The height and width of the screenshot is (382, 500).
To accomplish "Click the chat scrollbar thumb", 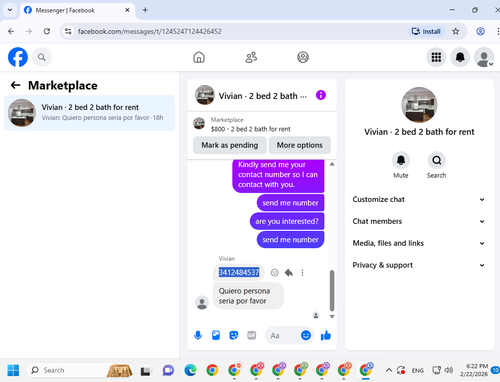I will 332,290.
